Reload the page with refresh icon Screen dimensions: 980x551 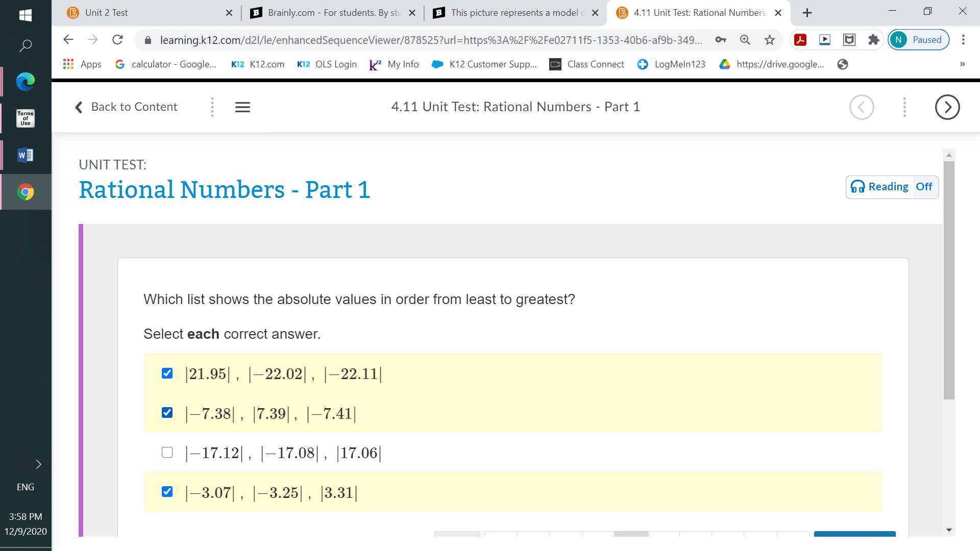(117, 40)
